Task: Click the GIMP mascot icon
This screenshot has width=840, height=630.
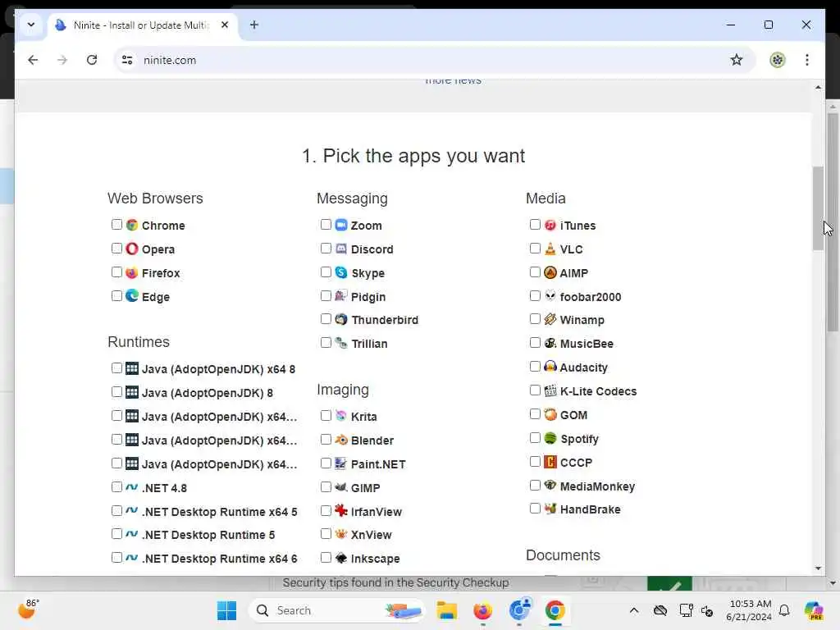Action: click(x=341, y=487)
